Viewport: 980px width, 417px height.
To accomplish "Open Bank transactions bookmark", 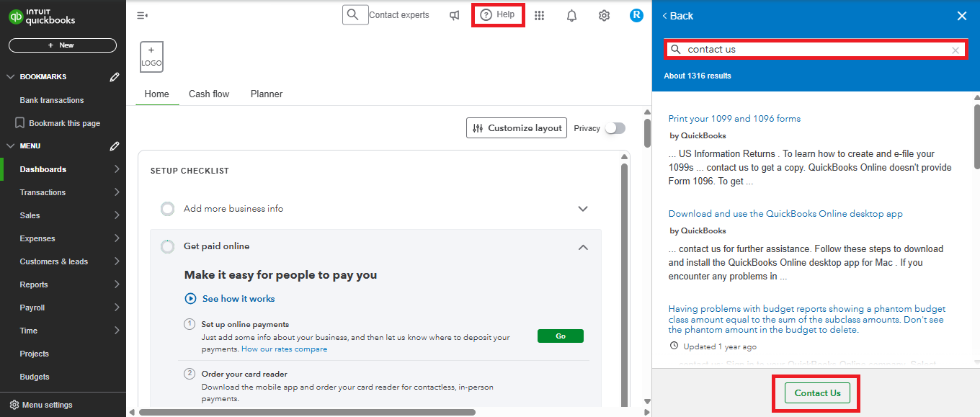I will (x=52, y=100).
